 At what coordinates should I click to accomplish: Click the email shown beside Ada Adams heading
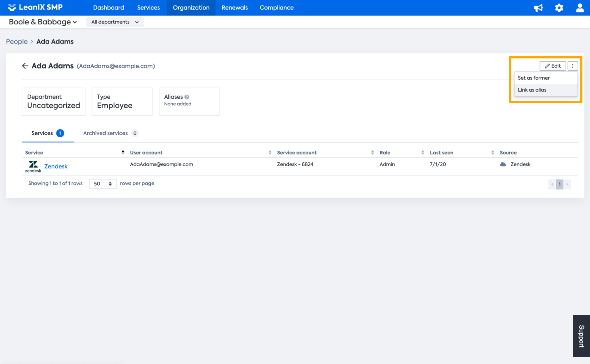pos(116,66)
